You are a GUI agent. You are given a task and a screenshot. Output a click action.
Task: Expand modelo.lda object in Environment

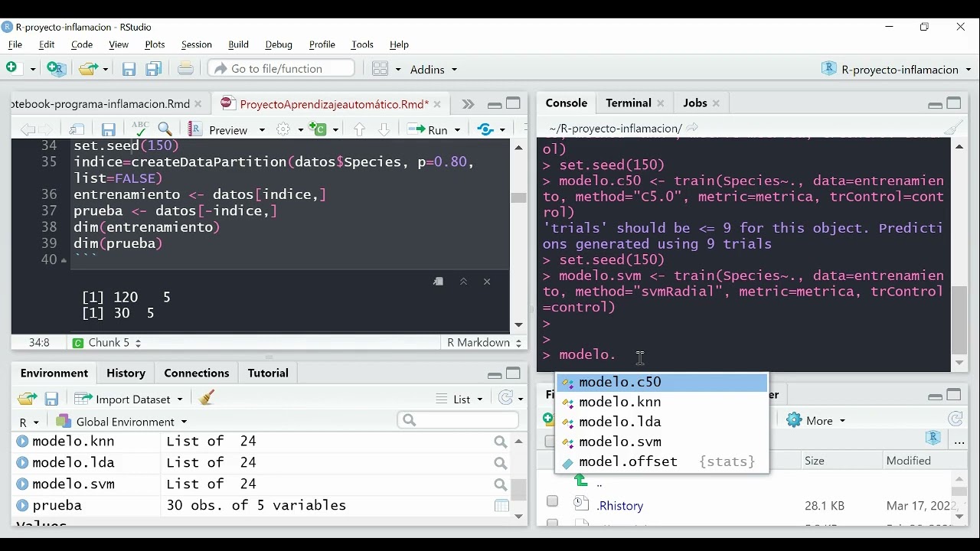coord(22,463)
